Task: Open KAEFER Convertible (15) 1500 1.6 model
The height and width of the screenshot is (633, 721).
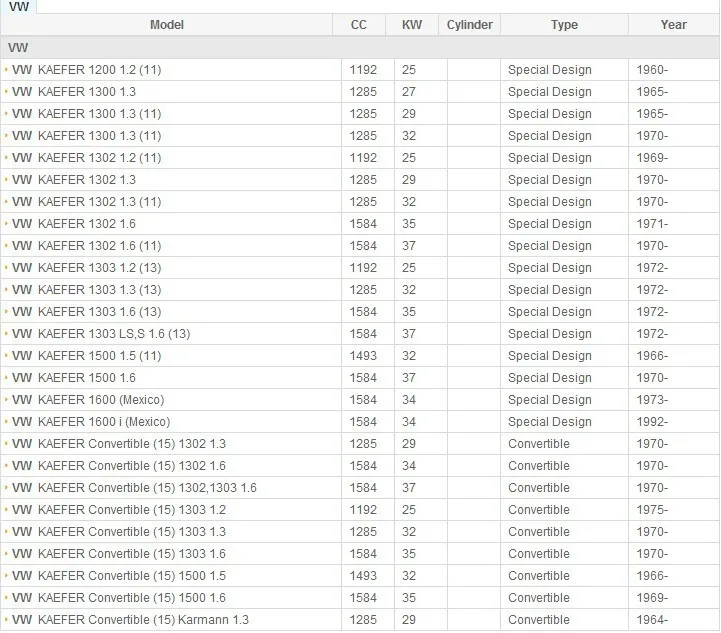Action: [x=119, y=598]
